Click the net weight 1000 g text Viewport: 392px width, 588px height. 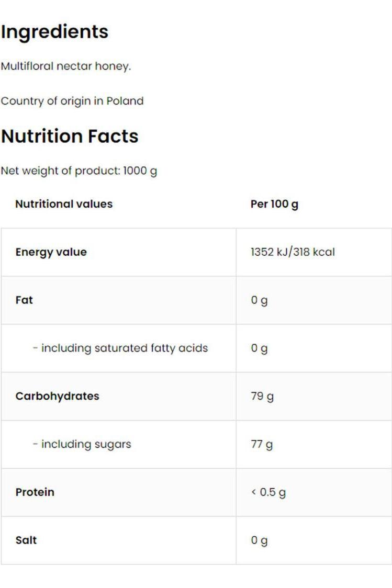tap(79, 171)
